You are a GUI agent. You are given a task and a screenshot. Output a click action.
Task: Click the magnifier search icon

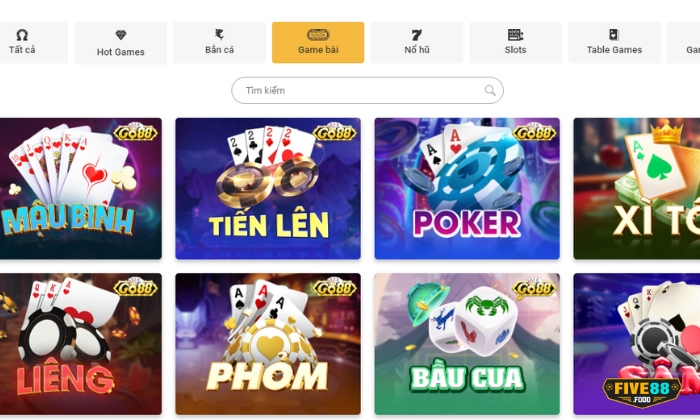pos(490,91)
